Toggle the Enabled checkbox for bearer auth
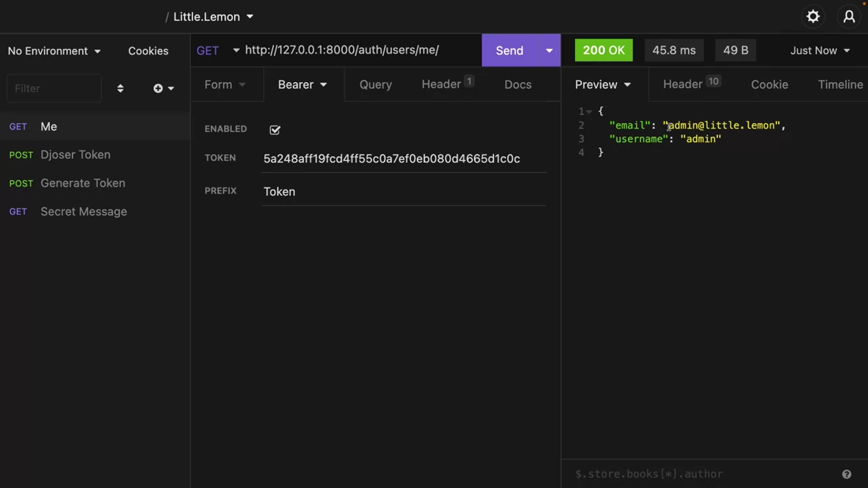Image resolution: width=868 pixels, height=488 pixels. pyautogui.click(x=275, y=130)
